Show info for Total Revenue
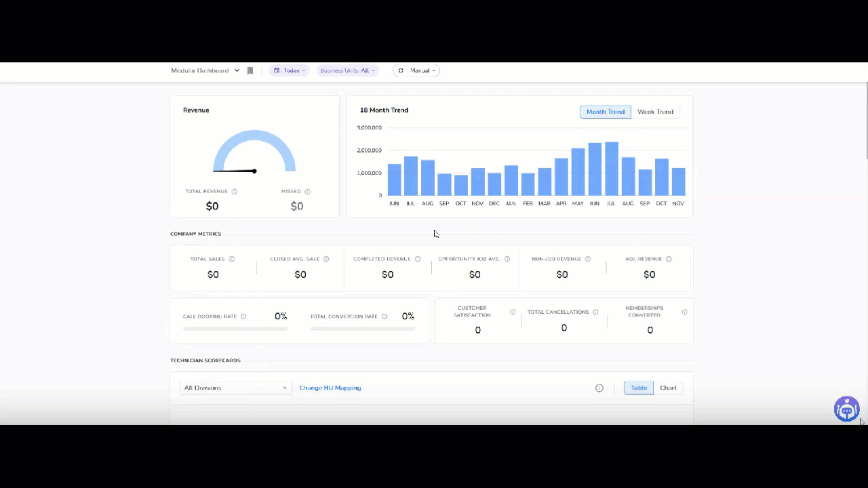This screenshot has height=488, width=868. pyautogui.click(x=235, y=192)
